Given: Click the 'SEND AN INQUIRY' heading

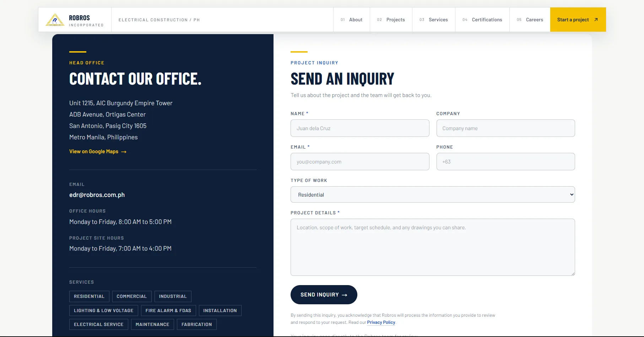Looking at the screenshot, I should coord(342,79).
